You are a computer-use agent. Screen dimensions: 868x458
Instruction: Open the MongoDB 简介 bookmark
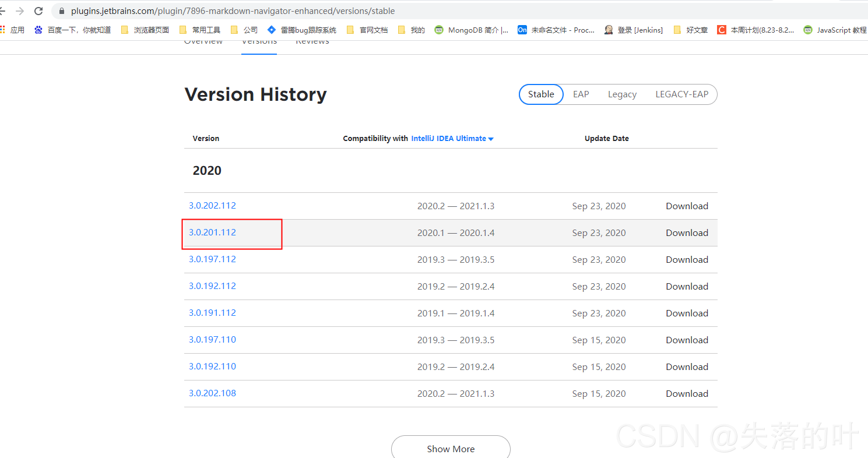(x=472, y=30)
